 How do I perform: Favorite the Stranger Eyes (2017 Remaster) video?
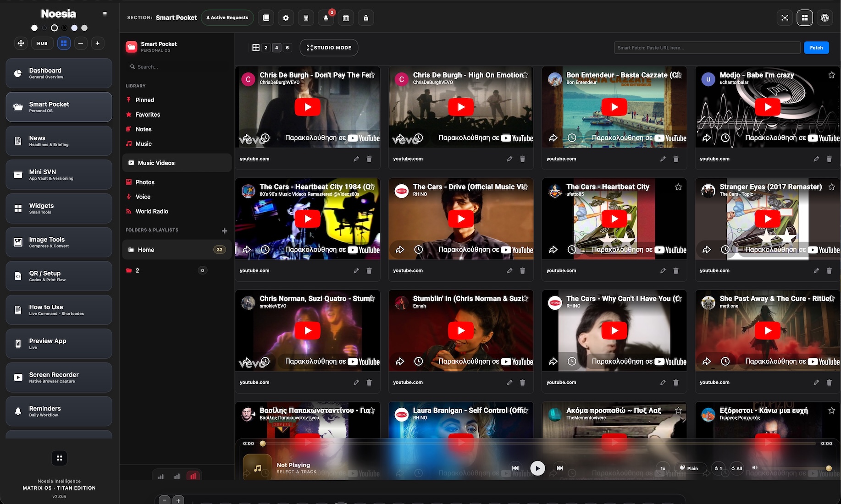click(x=832, y=187)
